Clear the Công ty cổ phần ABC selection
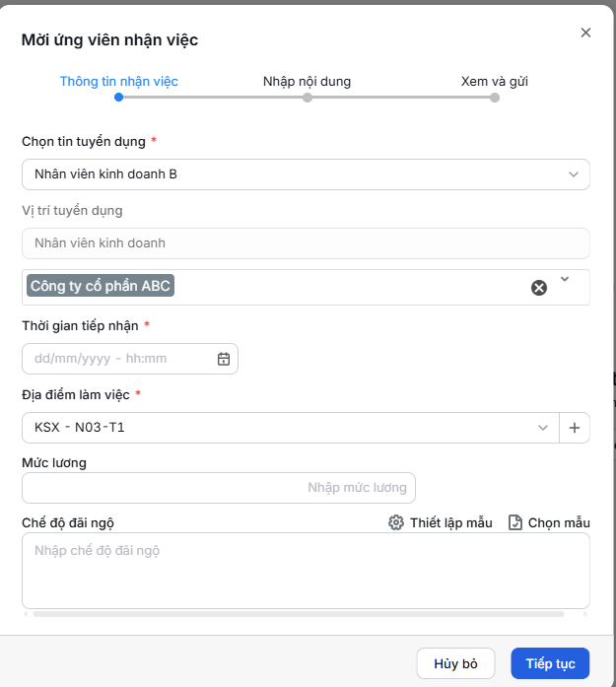The width and height of the screenshot is (616, 687). coord(539,288)
